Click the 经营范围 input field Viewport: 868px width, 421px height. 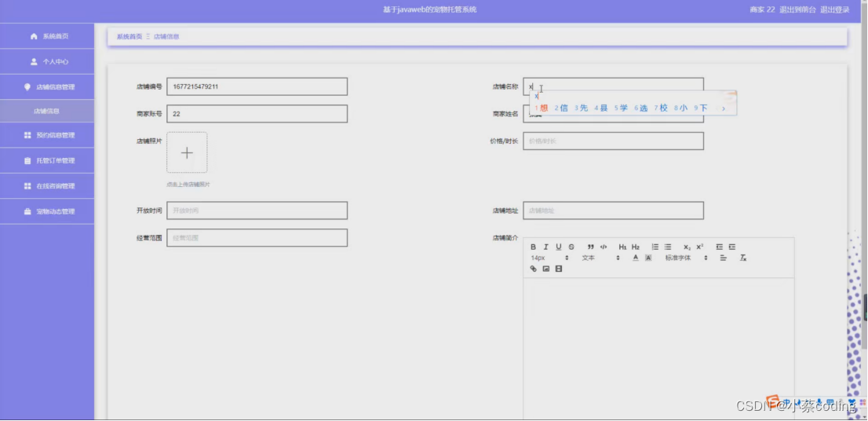click(x=257, y=238)
